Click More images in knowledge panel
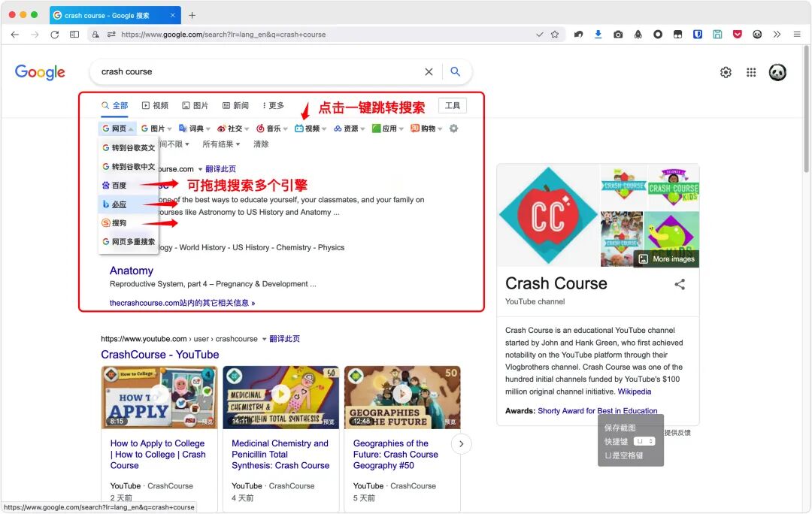Viewport: 812px width, 514px height. [667, 259]
